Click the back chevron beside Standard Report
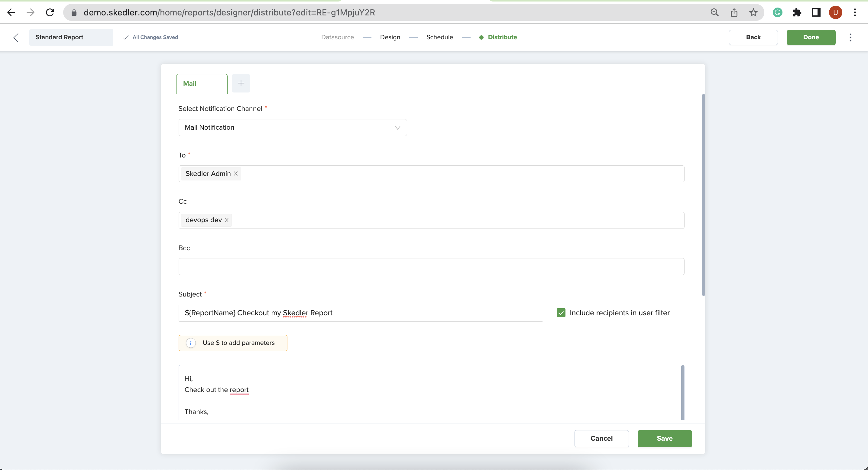Image resolution: width=868 pixels, height=470 pixels. point(16,37)
